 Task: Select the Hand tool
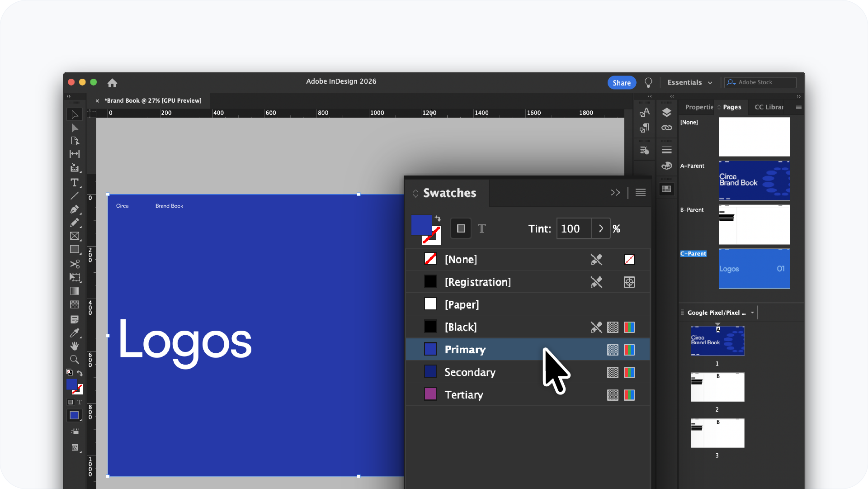pos(75,346)
